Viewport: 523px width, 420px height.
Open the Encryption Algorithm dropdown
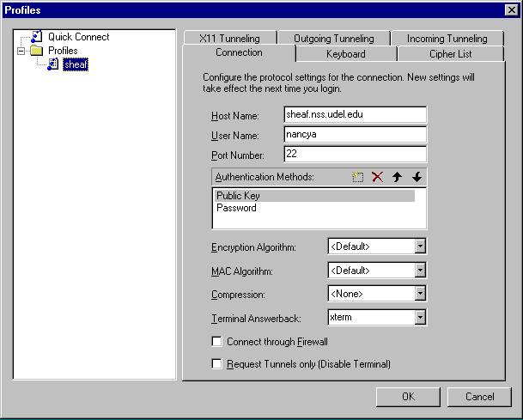tap(420, 247)
